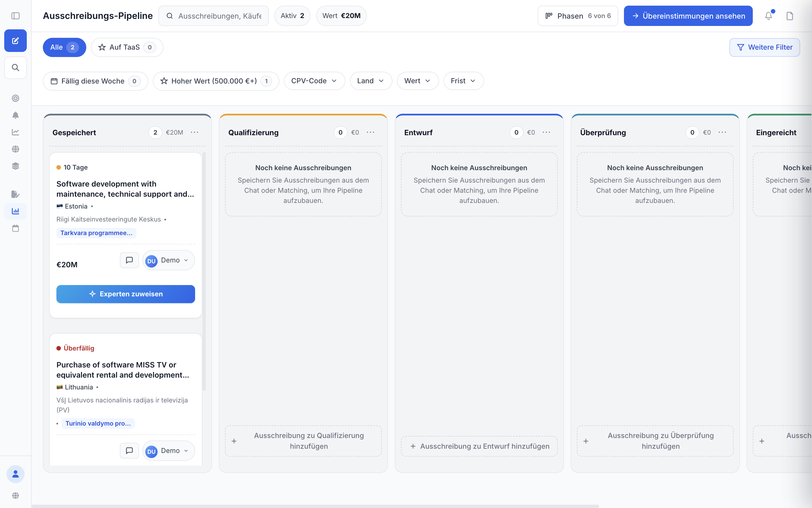The width and height of the screenshot is (812, 508).
Task: Click the Gespeichert column heading
Action: [x=74, y=133]
